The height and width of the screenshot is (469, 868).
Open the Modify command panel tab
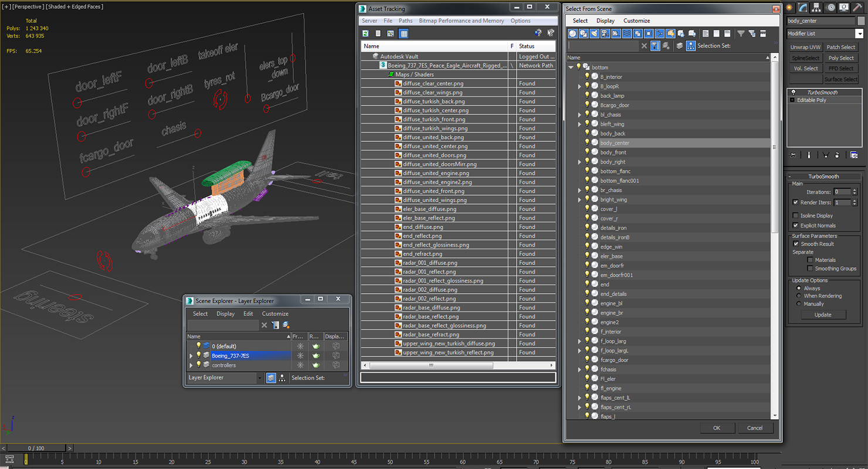[x=803, y=8]
